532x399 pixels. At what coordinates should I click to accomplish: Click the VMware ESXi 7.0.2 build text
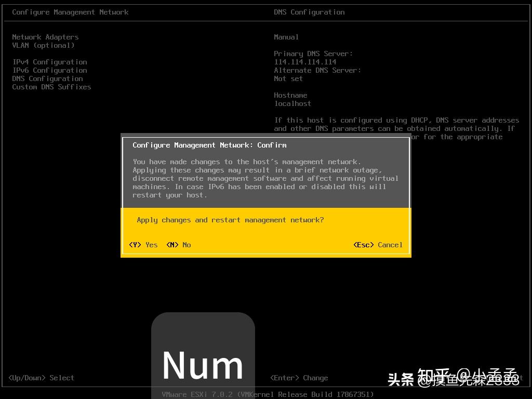268,394
